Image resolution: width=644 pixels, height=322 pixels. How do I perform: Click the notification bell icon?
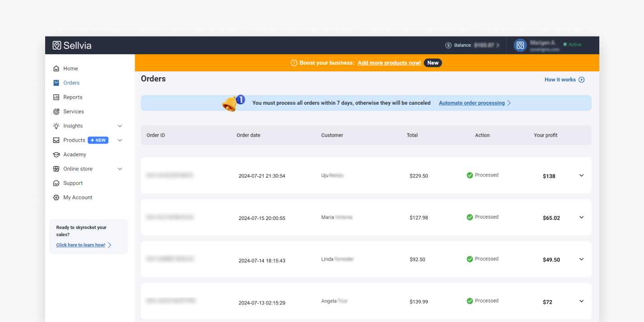(x=230, y=103)
